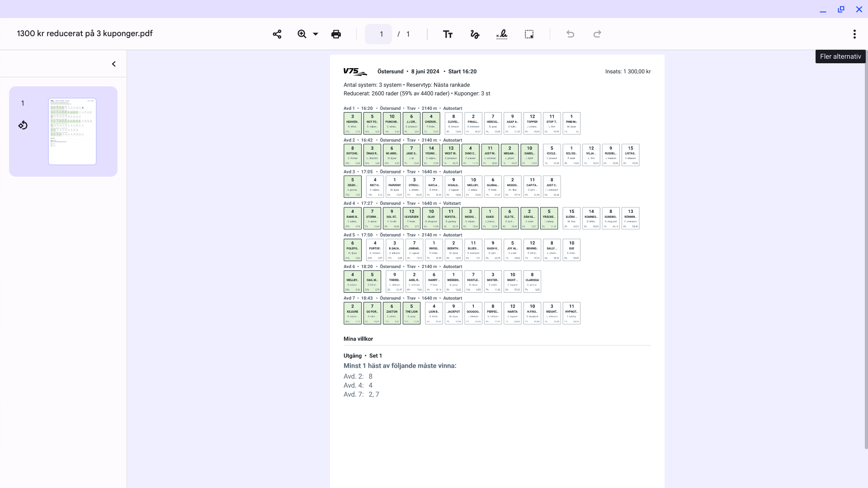Click horse 3 HEAVEN in Avd 1
868x488 pixels.
[353, 123]
